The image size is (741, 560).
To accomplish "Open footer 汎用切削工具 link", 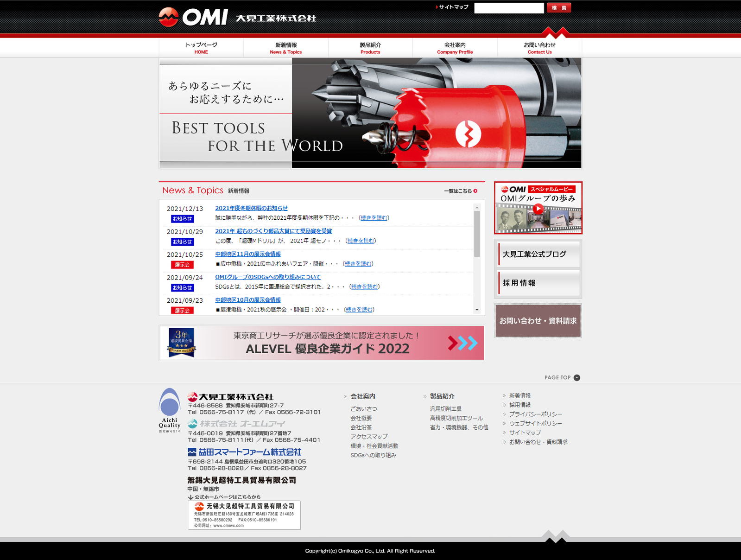I will tap(446, 409).
